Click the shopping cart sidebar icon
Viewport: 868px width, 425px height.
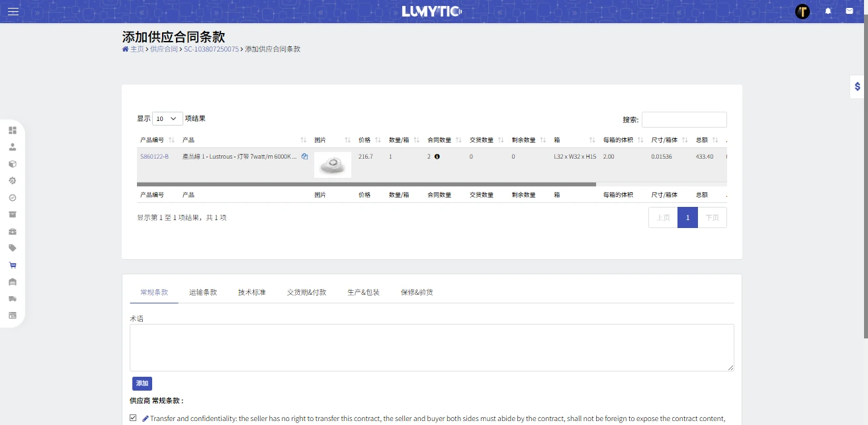pyautogui.click(x=13, y=265)
